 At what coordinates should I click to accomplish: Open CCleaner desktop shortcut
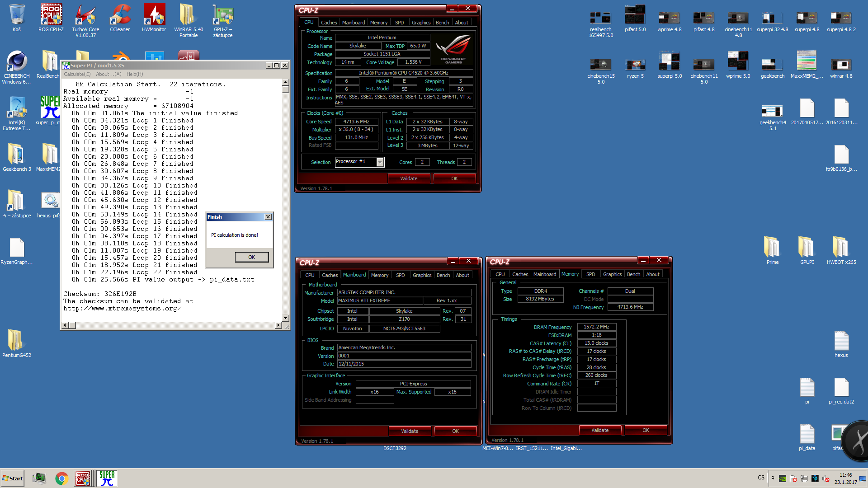point(120,18)
